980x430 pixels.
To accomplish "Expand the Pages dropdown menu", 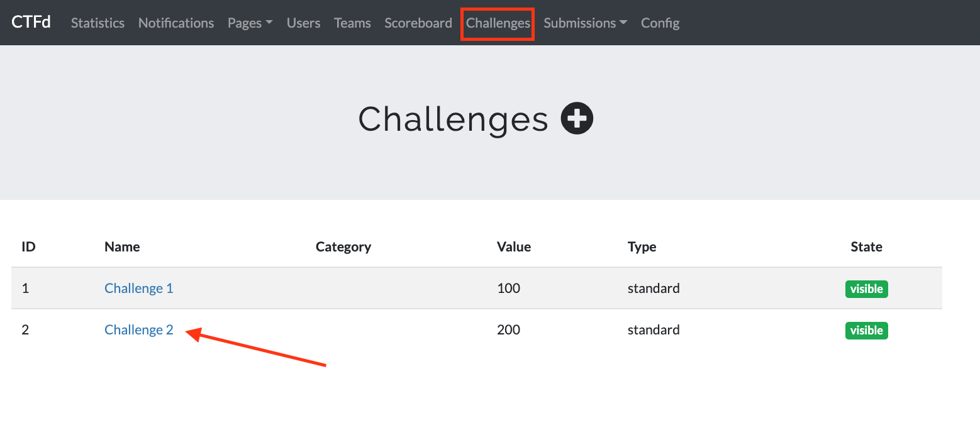I will [x=250, y=23].
